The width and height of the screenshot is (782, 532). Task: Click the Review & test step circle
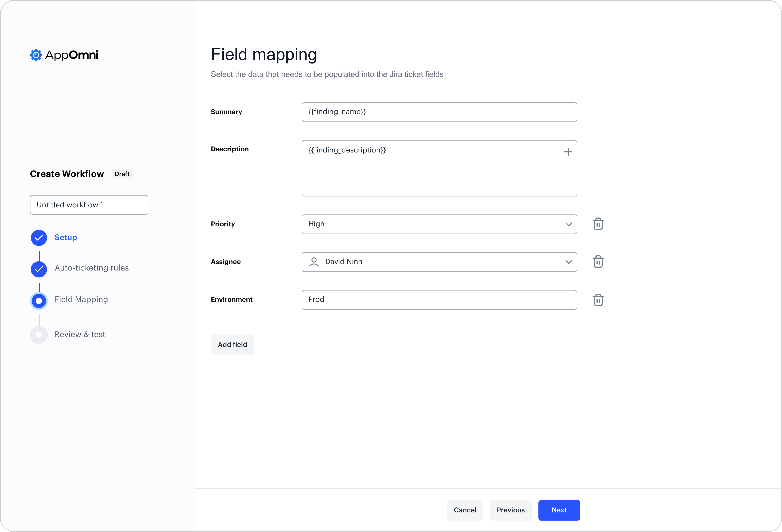pos(39,335)
